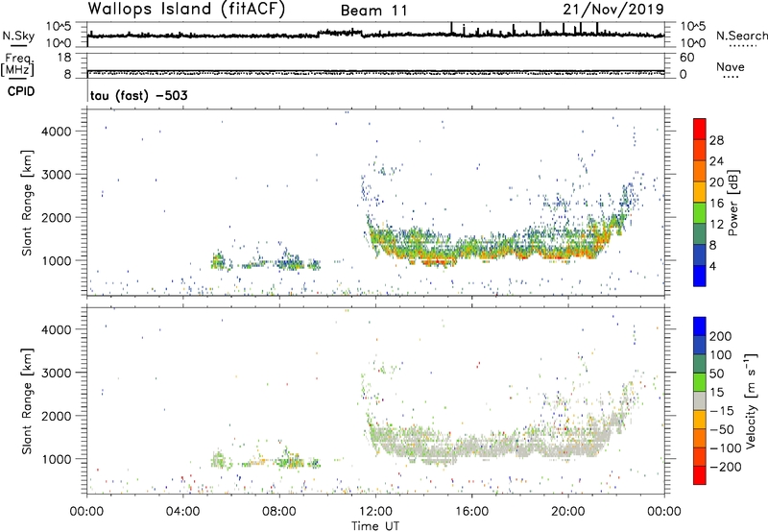
Task: Select the 1000 tick of the velocity panel
Action: click(56, 459)
